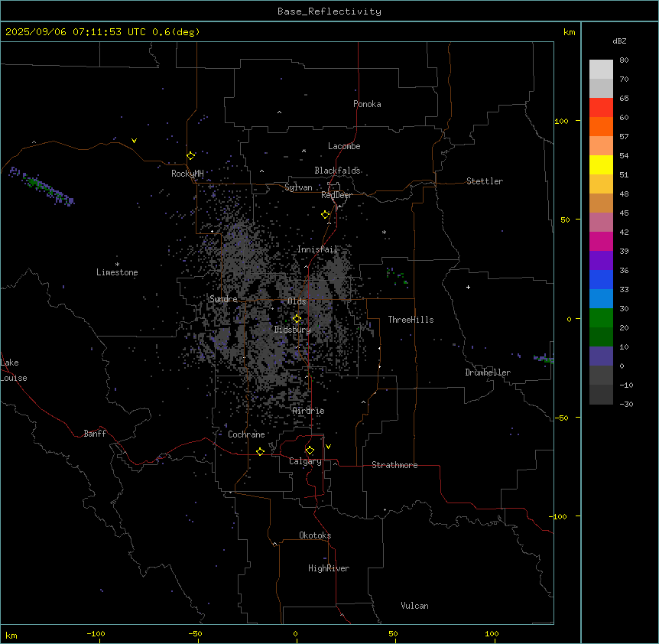
Task: Click the Ponoka label on map
Action: point(367,104)
